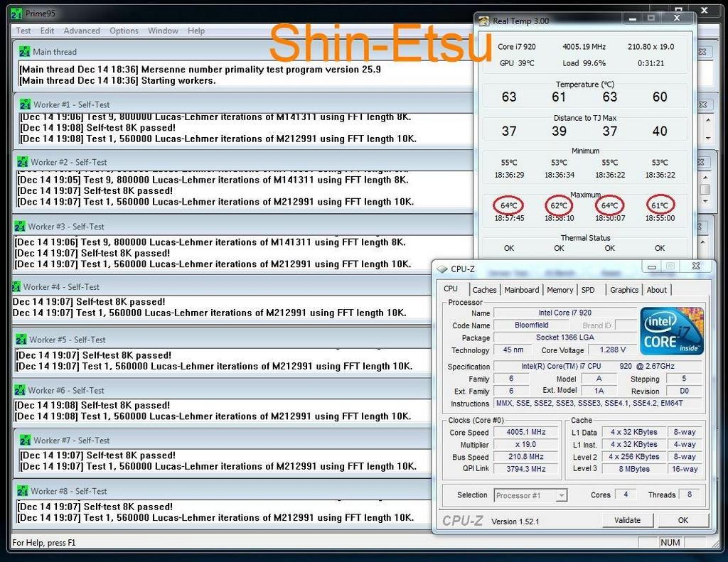Click the Validate button in CPU-Z
The height and width of the screenshot is (562, 728).
(x=627, y=520)
